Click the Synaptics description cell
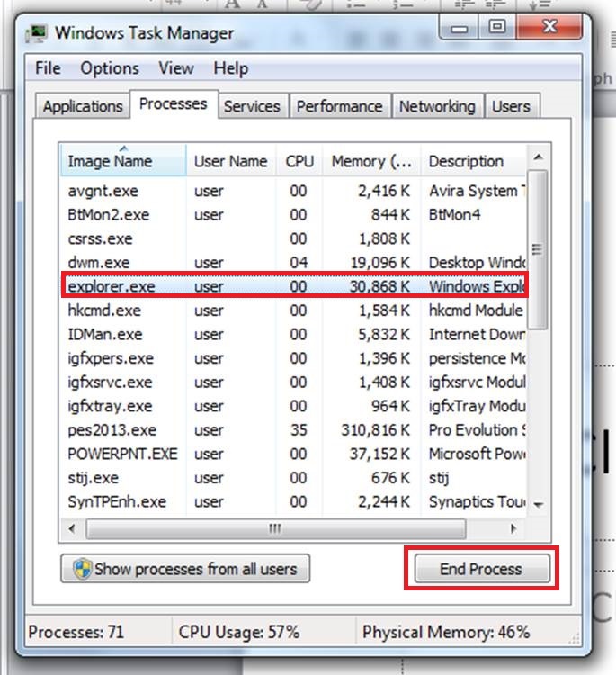 [x=477, y=501]
